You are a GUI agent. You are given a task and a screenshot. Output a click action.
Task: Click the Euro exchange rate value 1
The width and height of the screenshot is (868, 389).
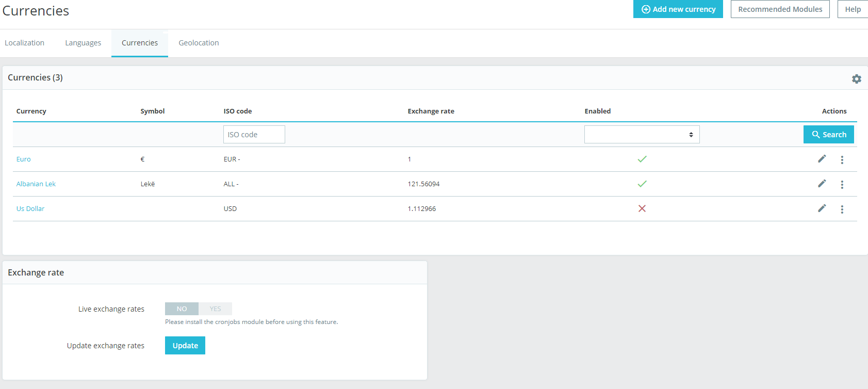coord(410,159)
